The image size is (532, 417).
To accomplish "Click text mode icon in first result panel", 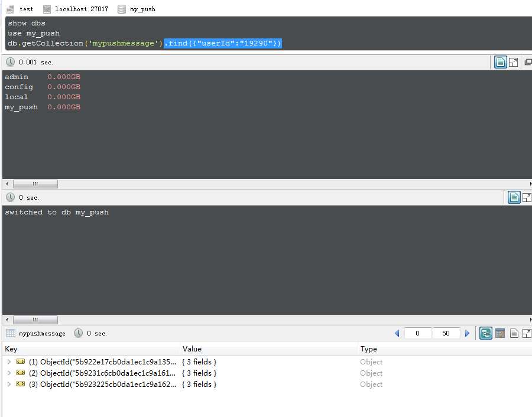I will click(500, 62).
